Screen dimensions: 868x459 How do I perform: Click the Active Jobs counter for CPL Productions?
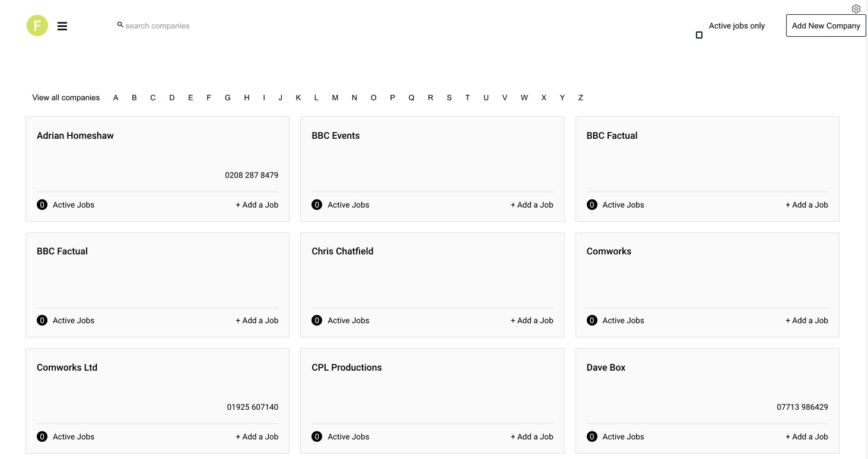[x=317, y=436]
